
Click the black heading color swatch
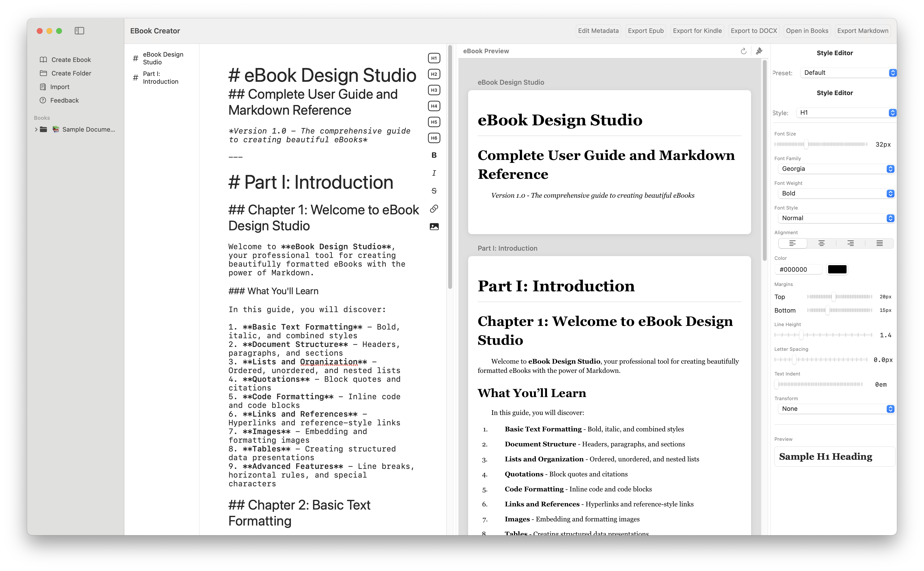pos(837,269)
